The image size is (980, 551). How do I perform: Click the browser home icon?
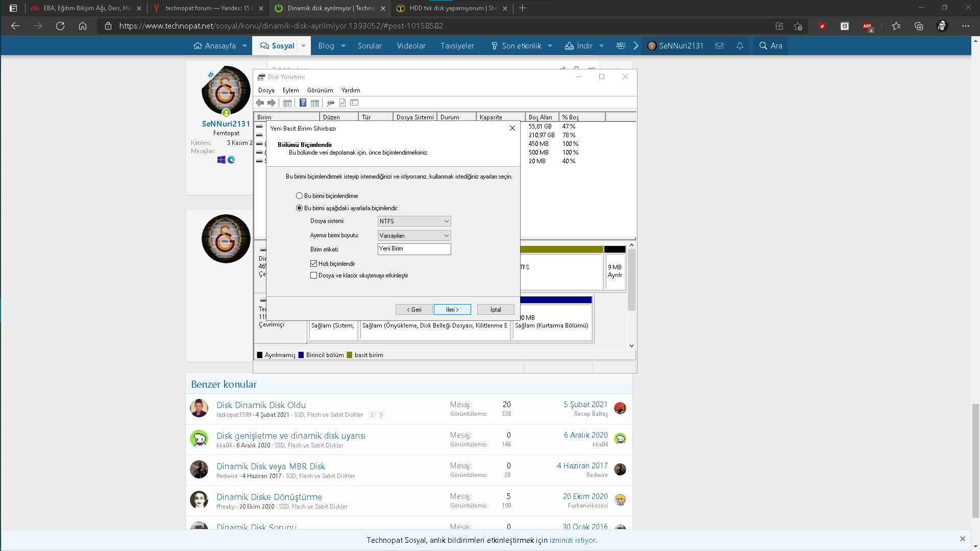[x=83, y=26]
